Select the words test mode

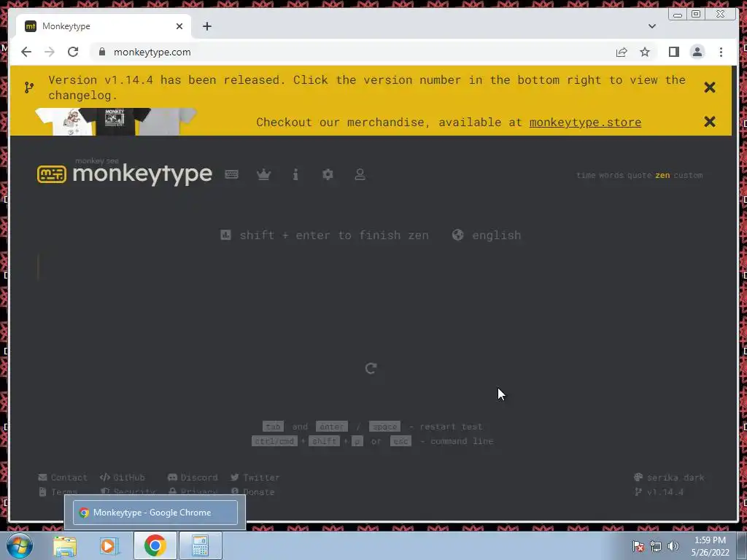[x=611, y=175]
